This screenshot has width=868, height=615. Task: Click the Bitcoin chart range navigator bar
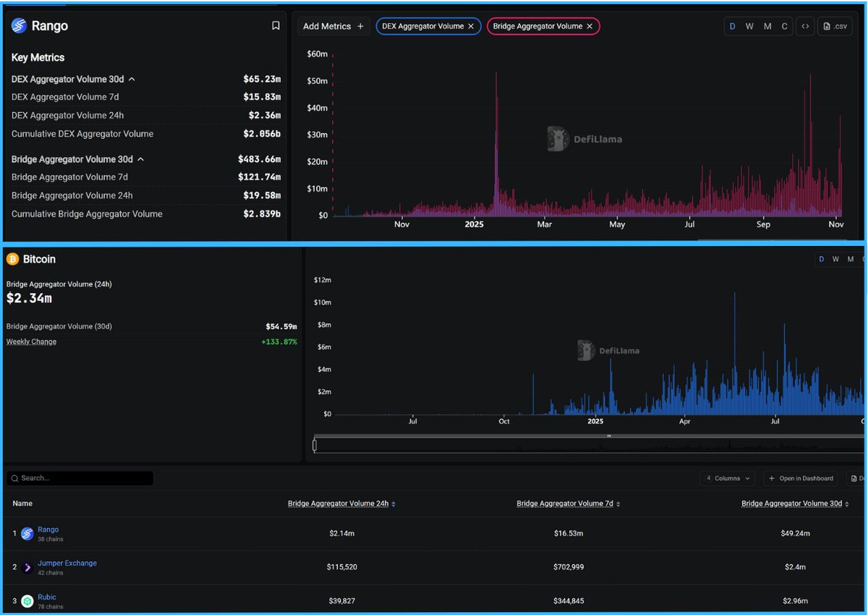pos(590,446)
